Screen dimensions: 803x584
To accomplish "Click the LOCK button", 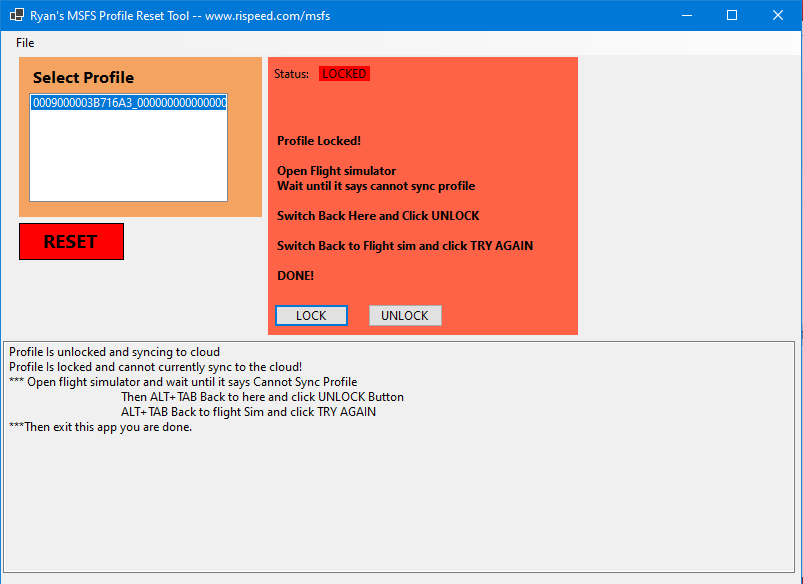I will [311, 316].
